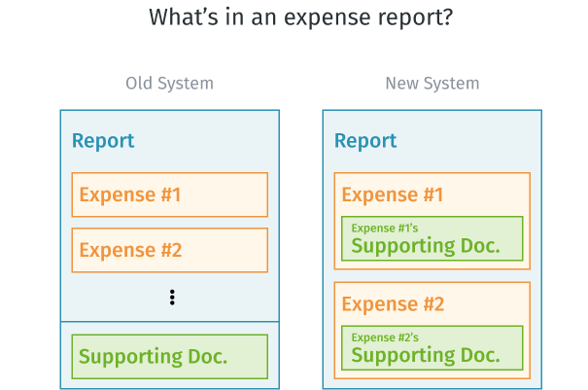
Task: Select the Expense #1 box in Old System
Action: click(169, 195)
